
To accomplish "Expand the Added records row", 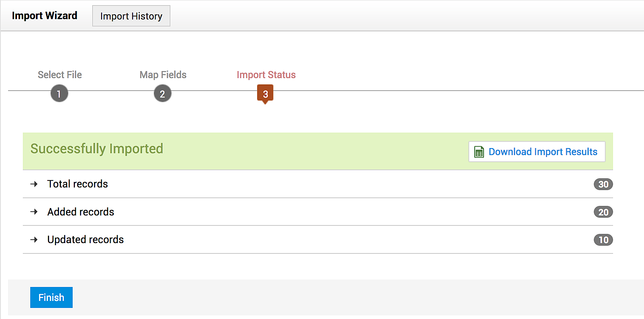I will tap(81, 212).
